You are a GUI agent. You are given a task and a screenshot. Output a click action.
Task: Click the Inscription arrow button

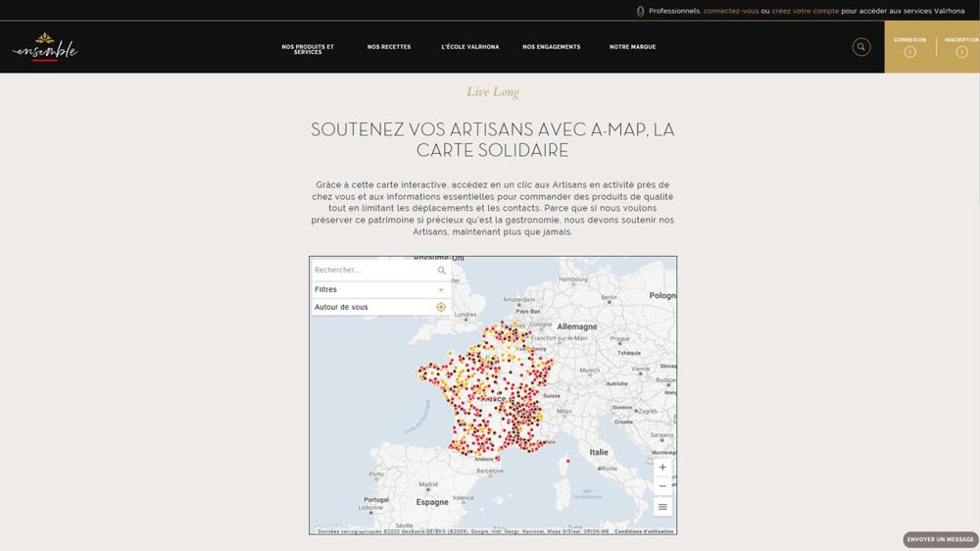click(961, 52)
